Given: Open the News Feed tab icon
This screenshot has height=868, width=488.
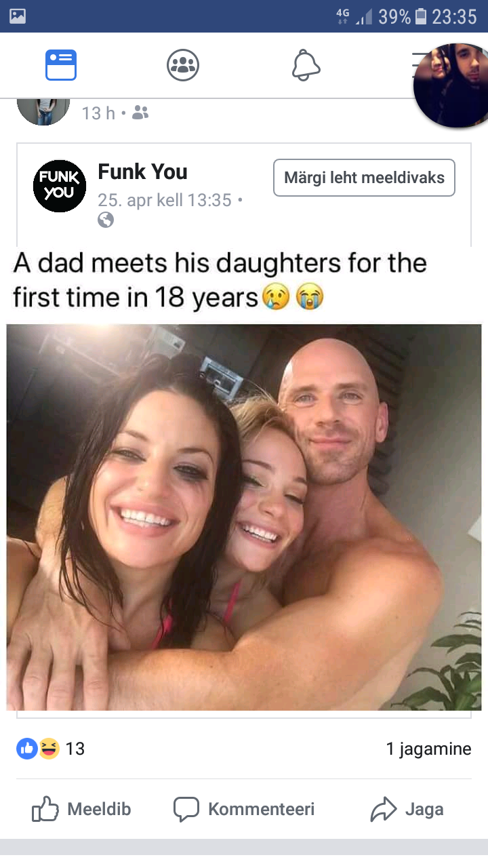Looking at the screenshot, I should [61, 66].
